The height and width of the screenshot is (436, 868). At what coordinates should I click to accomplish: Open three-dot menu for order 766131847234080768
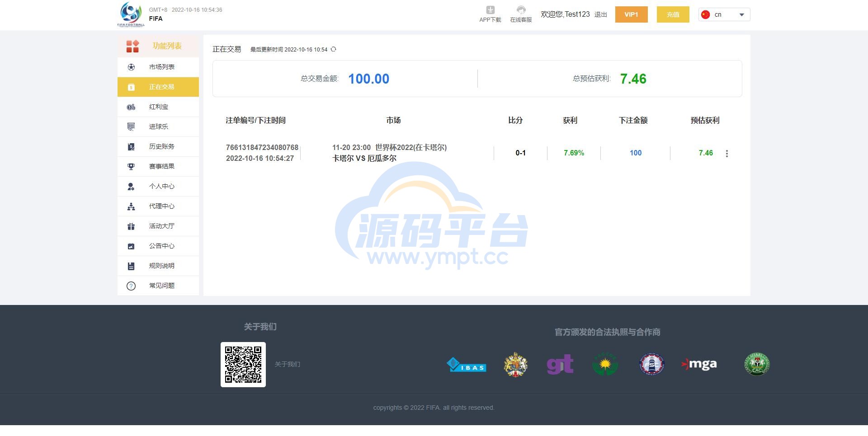tap(727, 154)
